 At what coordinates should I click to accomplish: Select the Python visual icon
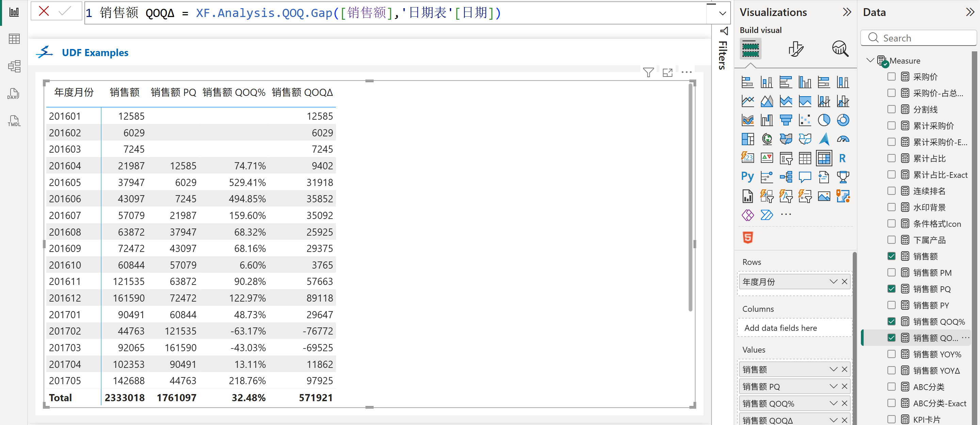pos(747,177)
